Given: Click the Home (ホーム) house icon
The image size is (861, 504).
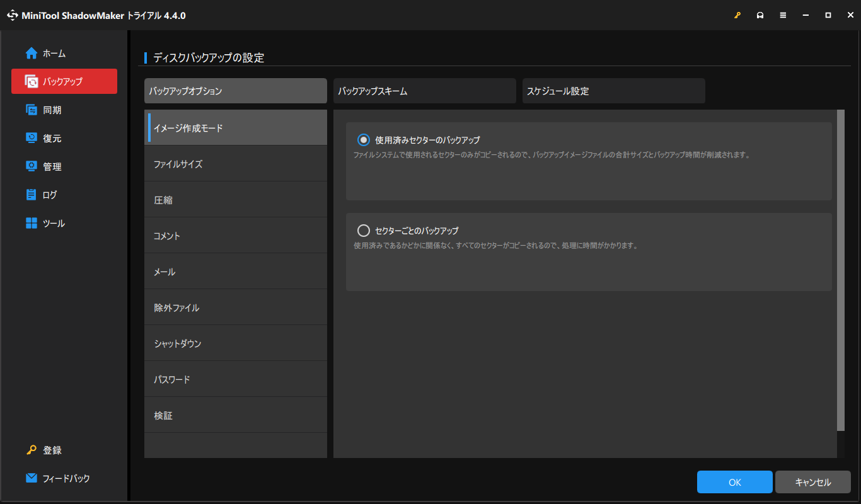Looking at the screenshot, I should pos(32,54).
